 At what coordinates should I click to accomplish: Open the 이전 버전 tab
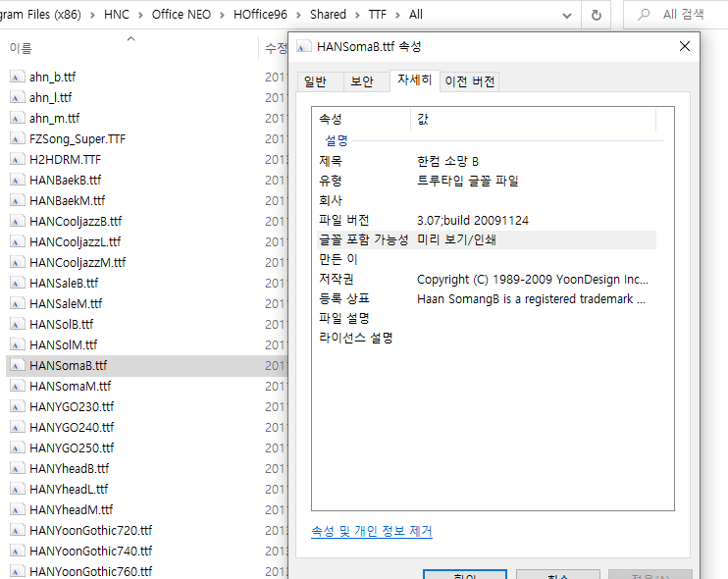point(469,81)
